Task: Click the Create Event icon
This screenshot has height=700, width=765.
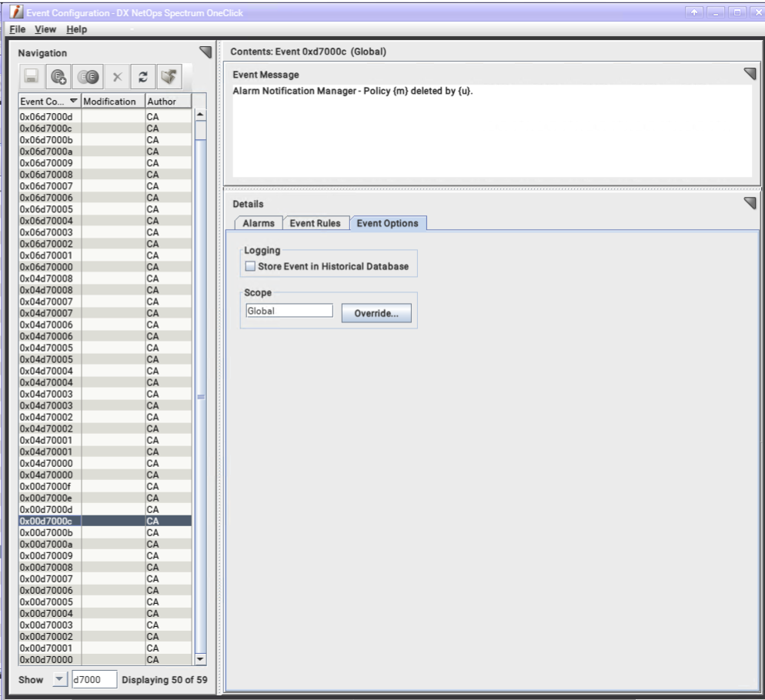Action: pos(57,77)
